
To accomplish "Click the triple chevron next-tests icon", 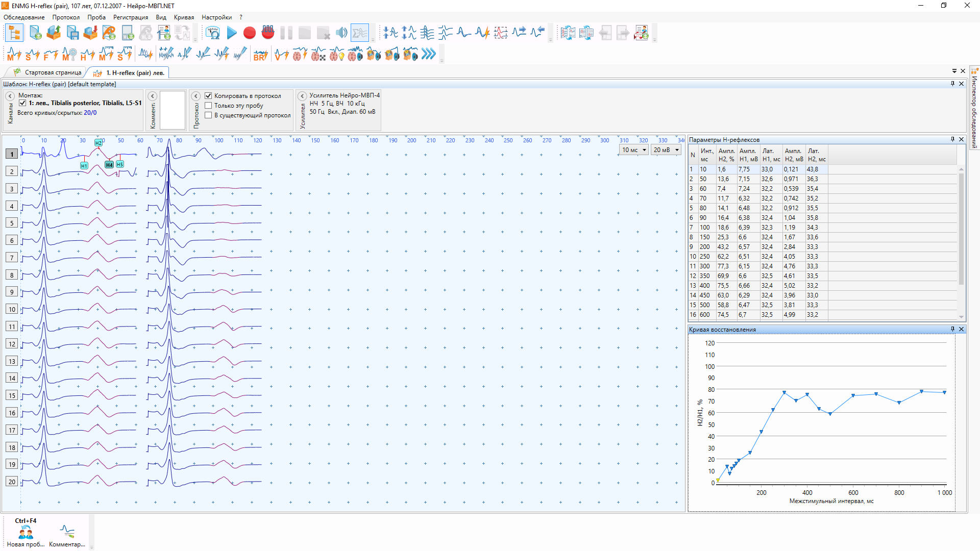I will [x=429, y=54].
